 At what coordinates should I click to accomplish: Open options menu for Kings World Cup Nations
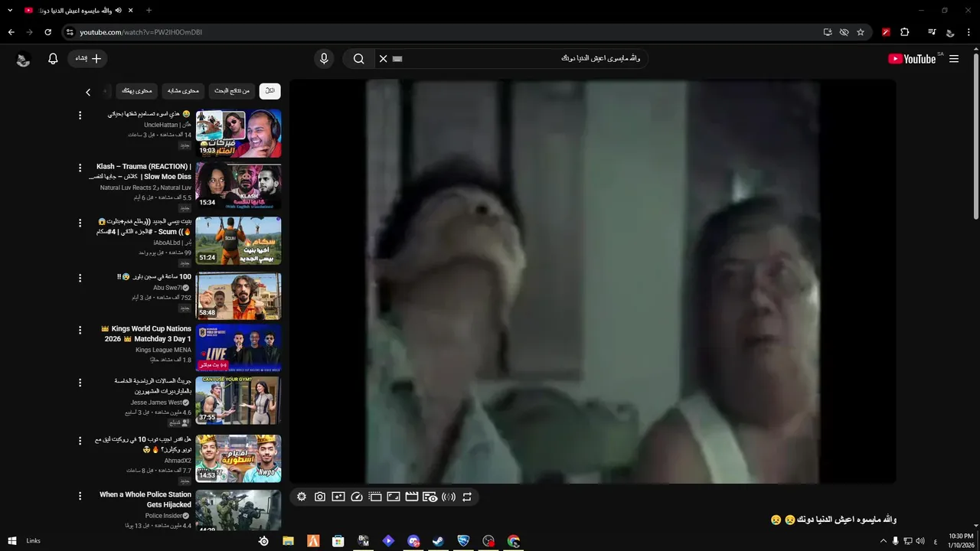[x=80, y=331]
